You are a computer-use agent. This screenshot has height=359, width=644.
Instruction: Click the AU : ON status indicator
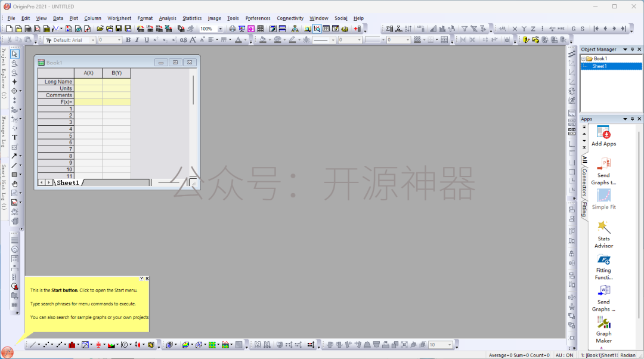[564, 355]
